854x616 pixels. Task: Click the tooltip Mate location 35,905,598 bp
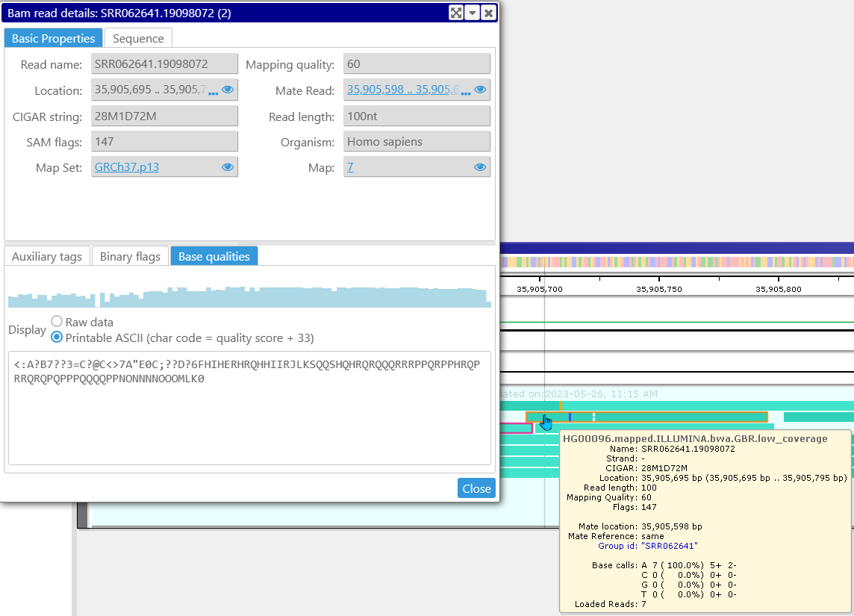[x=640, y=526]
